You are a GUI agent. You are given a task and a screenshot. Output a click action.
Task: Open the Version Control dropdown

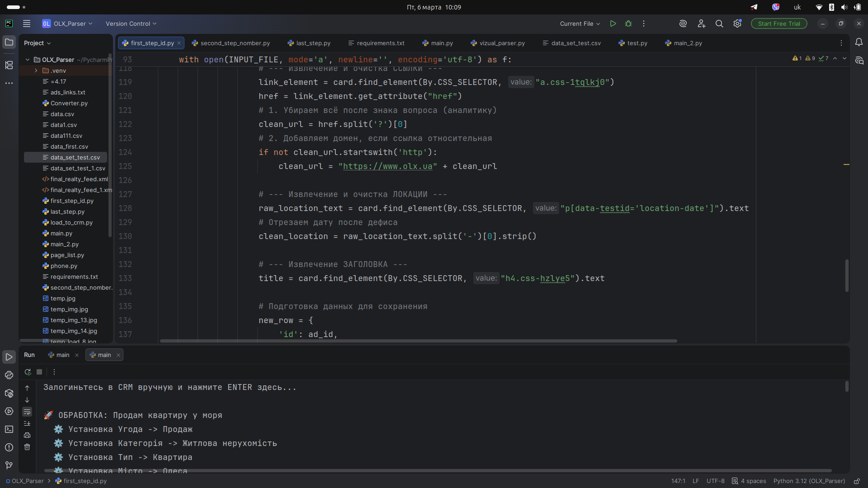(131, 23)
